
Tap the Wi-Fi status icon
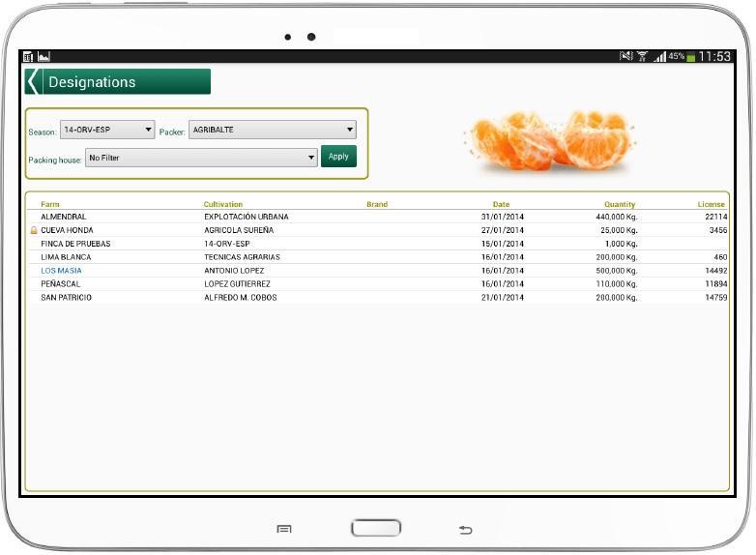pyautogui.click(x=642, y=56)
